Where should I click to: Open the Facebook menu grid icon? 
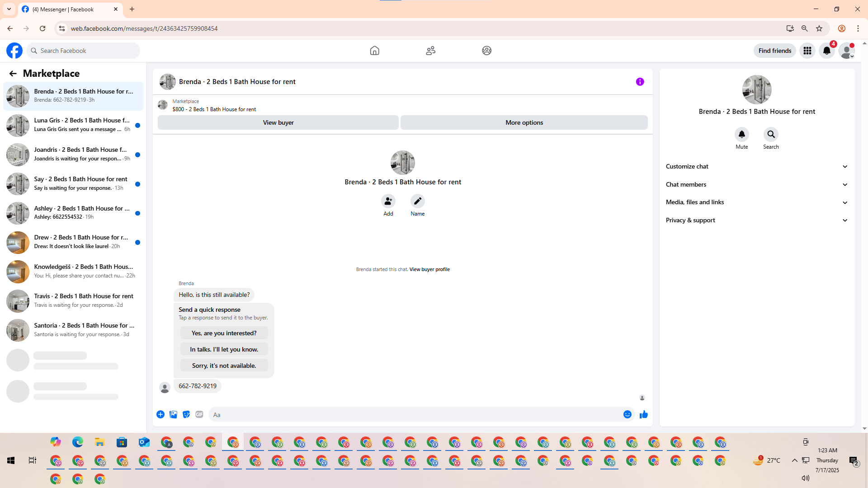(807, 51)
